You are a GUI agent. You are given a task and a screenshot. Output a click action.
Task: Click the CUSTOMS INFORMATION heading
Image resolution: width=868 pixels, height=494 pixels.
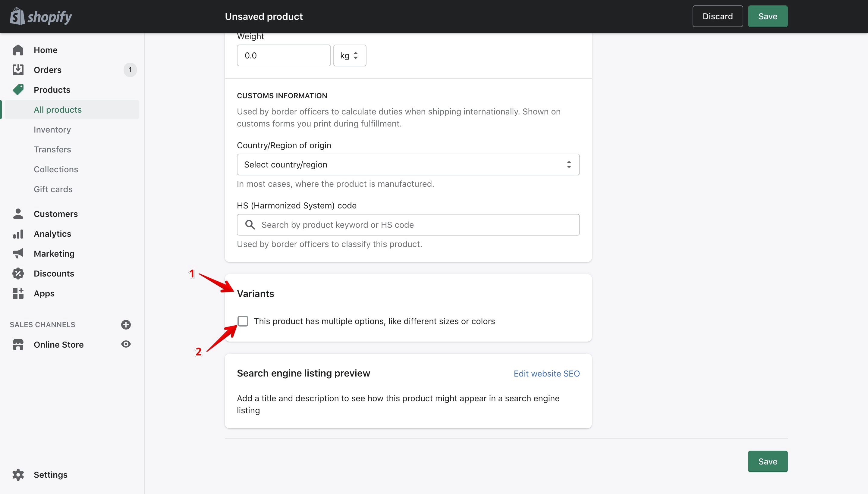click(x=282, y=96)
